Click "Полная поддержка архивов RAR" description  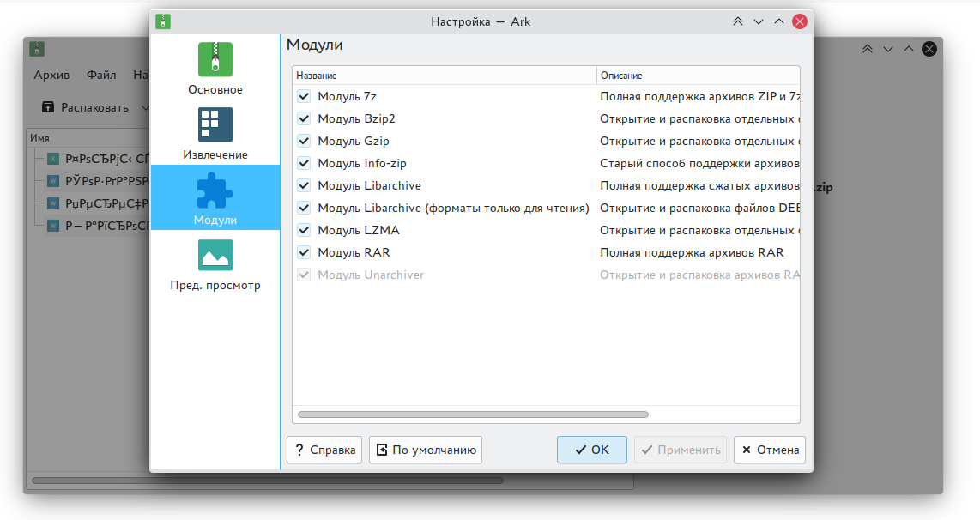coord(692,252)
